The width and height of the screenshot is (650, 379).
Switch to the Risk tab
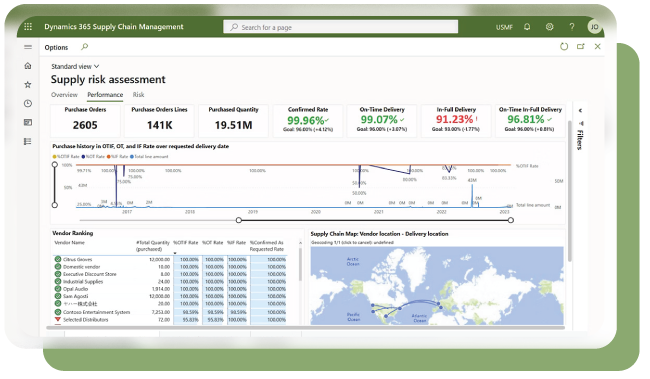pyautogui.click(x=138, y=95)
